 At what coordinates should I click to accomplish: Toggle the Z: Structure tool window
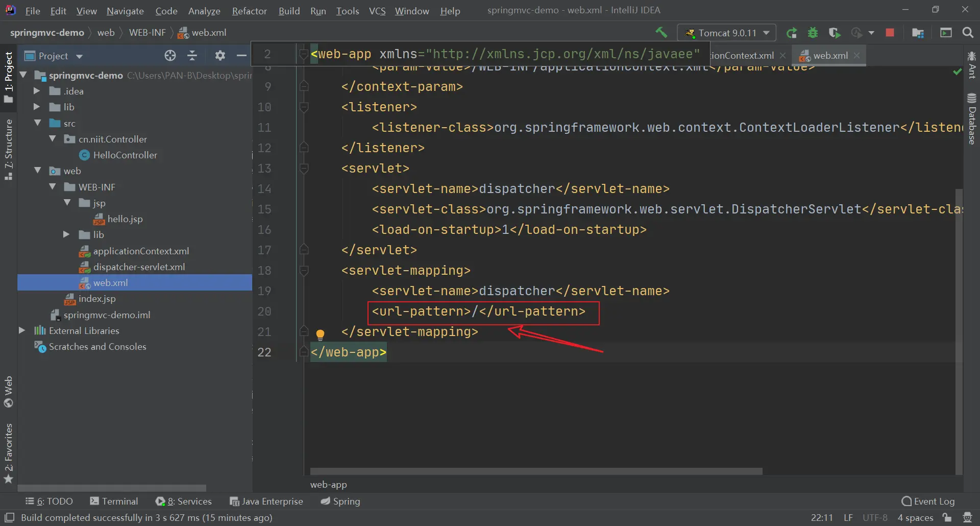9,149
